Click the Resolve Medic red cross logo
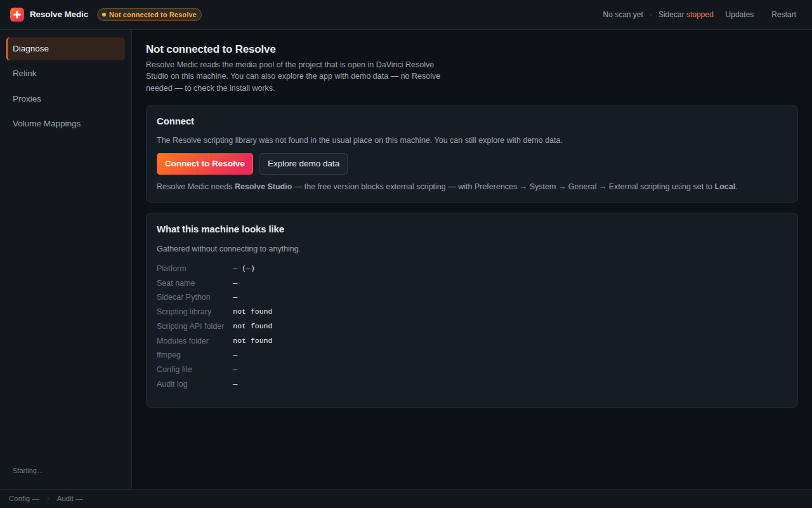 17,15
